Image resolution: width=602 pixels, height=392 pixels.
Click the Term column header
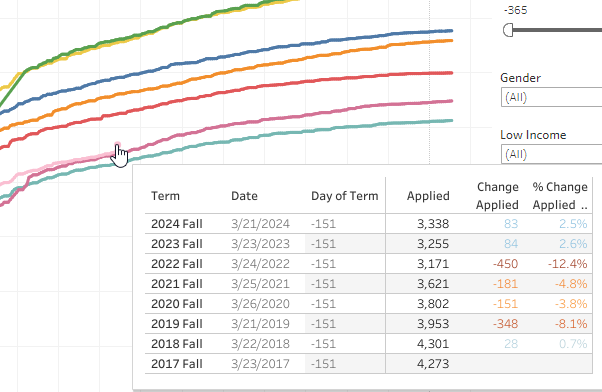coord(165,196)
